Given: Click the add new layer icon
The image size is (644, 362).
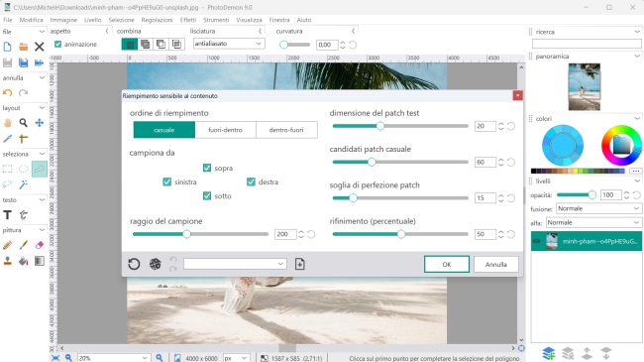Looking at the screenshot, I should pos(549,353).
